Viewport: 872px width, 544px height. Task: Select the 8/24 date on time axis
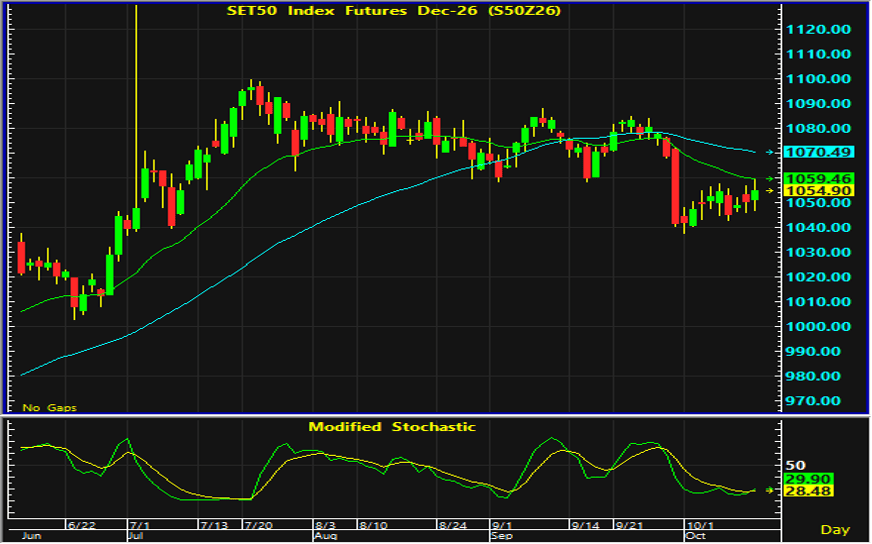pos(453,526)
